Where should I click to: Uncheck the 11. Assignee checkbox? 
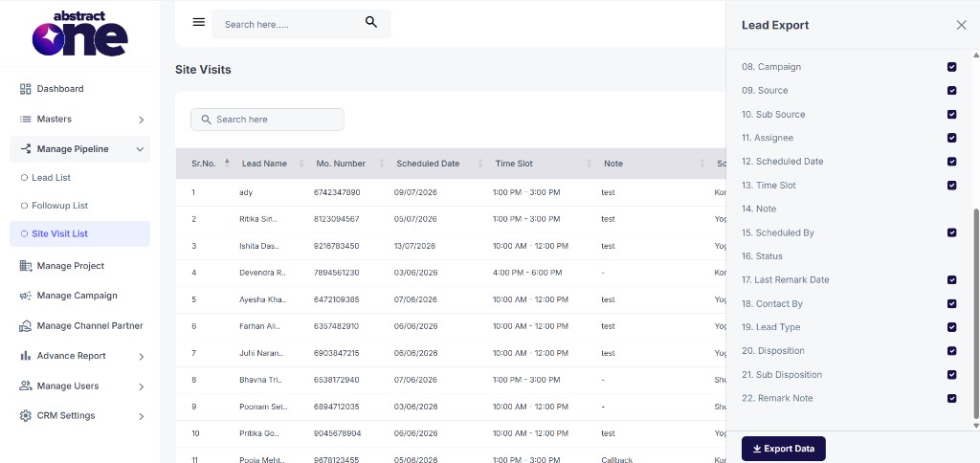[x=951, y=138]
